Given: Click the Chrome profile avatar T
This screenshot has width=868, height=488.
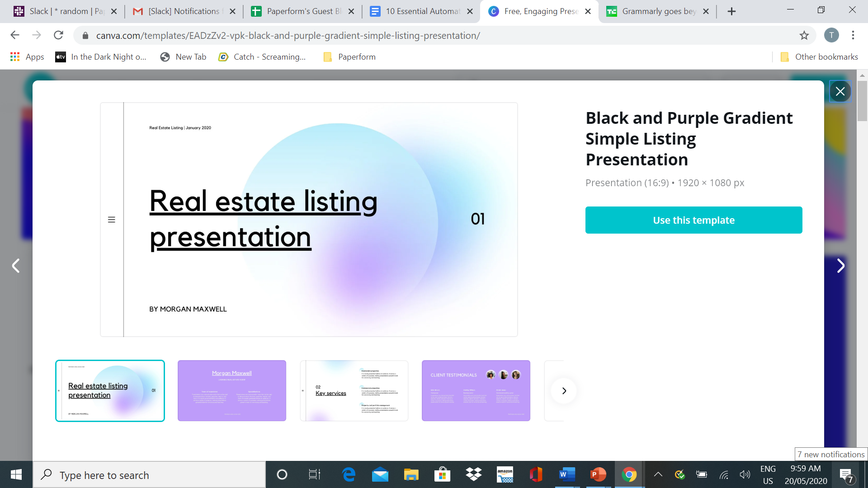Looking at the screenshot, I should click(x=831, y=35).
